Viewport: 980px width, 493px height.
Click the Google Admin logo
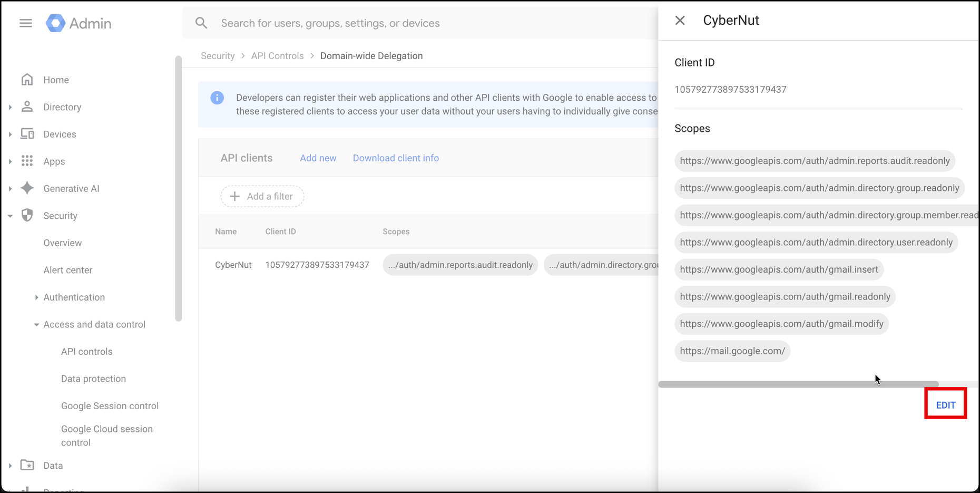coord(79,23)
